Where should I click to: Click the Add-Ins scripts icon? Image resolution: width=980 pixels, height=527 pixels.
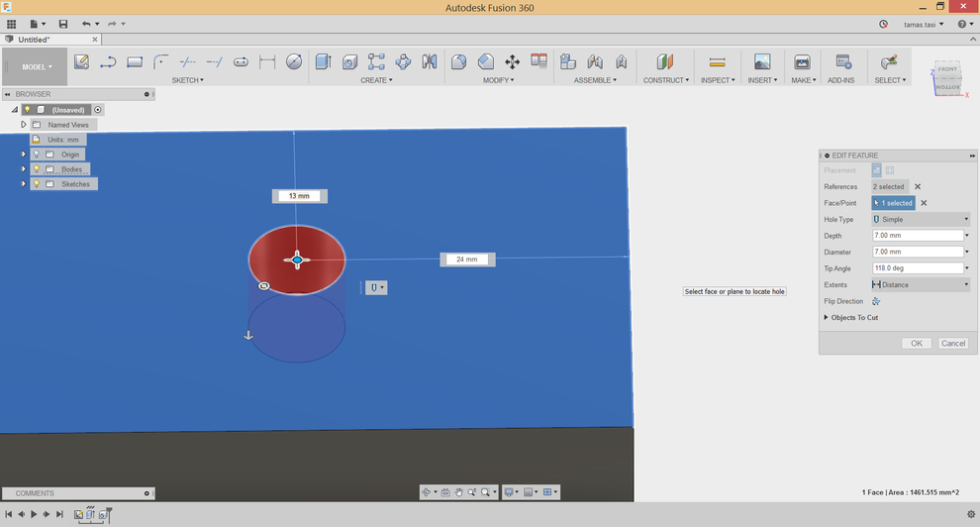(x=843, y=61)
